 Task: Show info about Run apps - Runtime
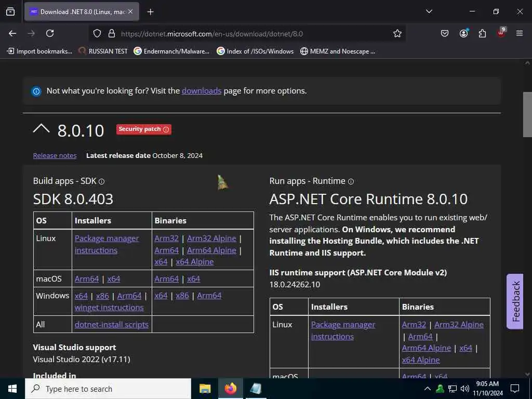[x=351, y=181]
